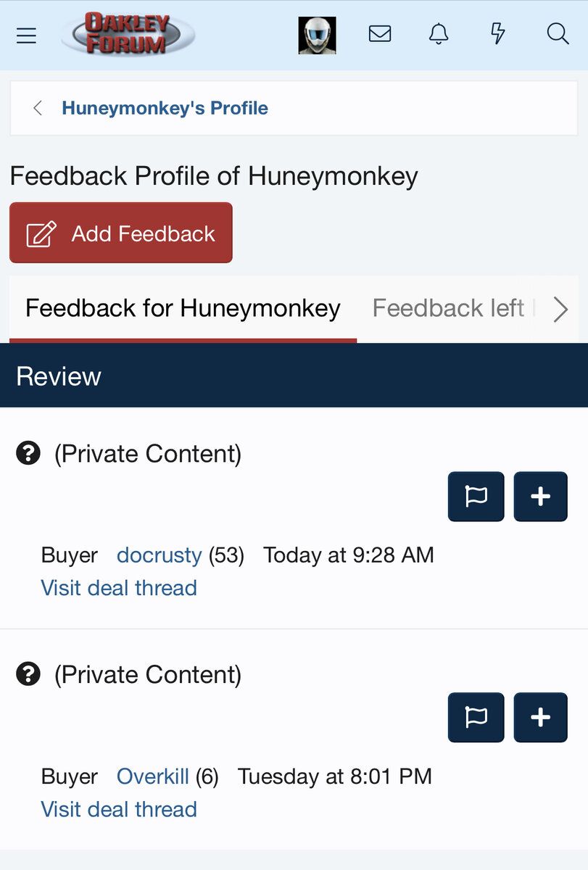The height and width of the screenshot is (870, 588).
Task: Open Huneymonkey's Profile breadcrumb link
Action: click(165, 108)
